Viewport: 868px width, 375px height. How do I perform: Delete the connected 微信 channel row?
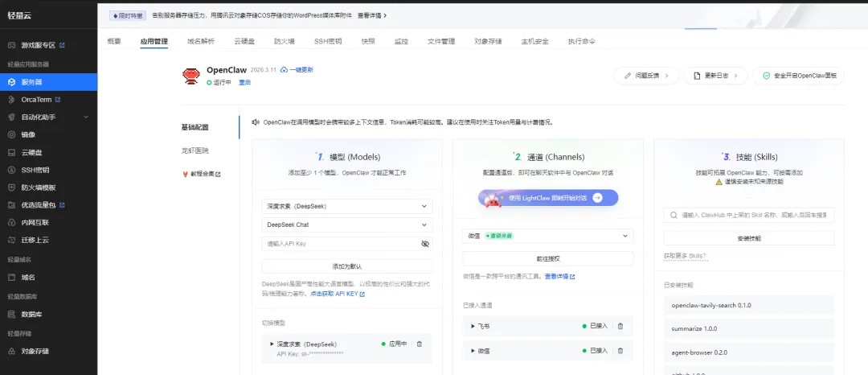(x=620, y=351)
